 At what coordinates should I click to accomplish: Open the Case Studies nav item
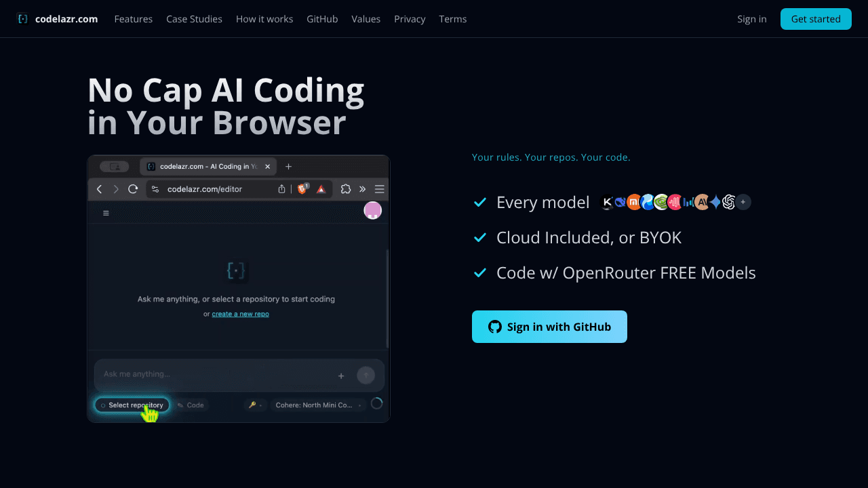(194, 19)
